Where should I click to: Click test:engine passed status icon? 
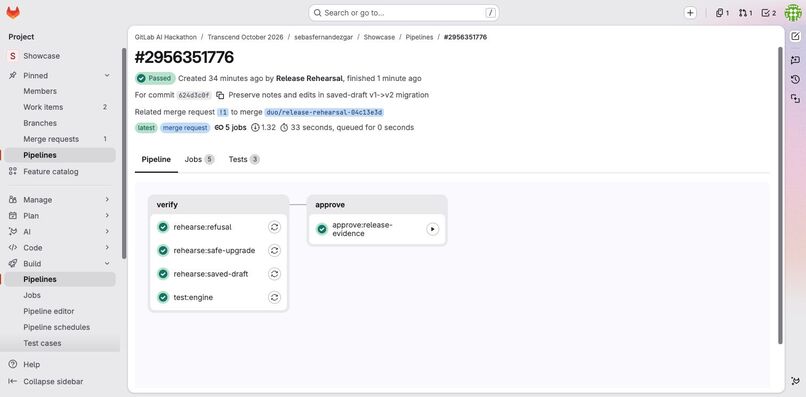(163, 297)
